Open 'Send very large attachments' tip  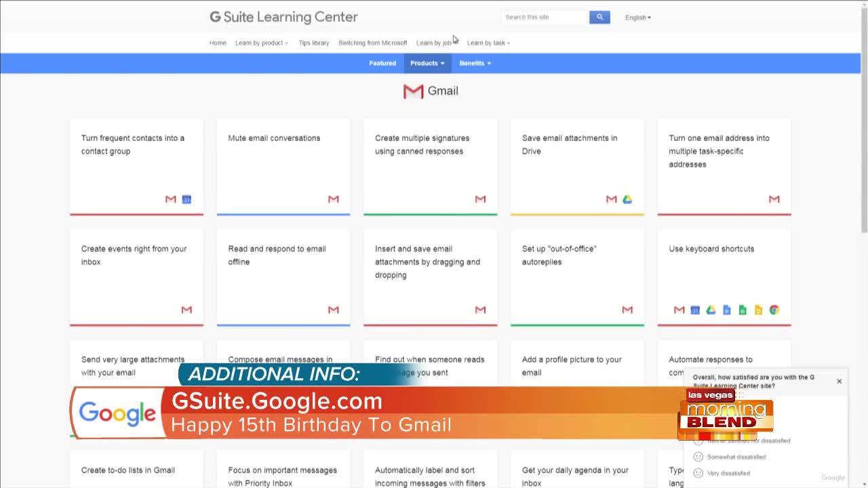coord(133,366)
